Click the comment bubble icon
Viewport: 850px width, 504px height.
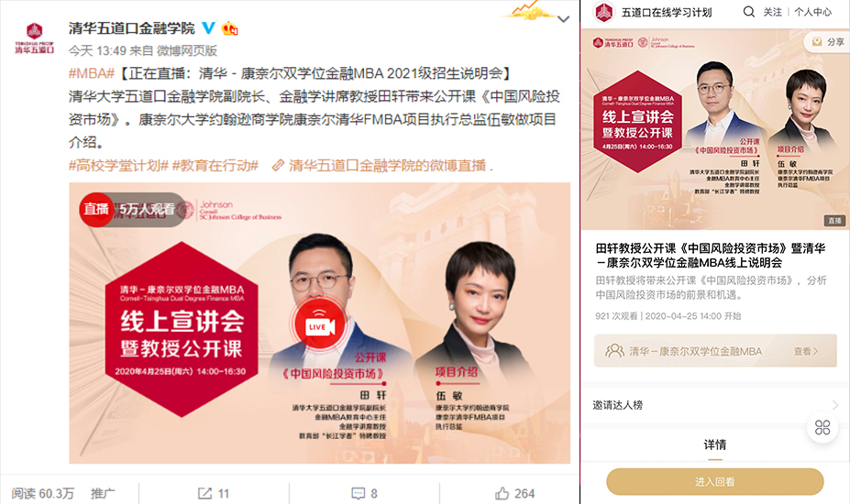point(358,493)
